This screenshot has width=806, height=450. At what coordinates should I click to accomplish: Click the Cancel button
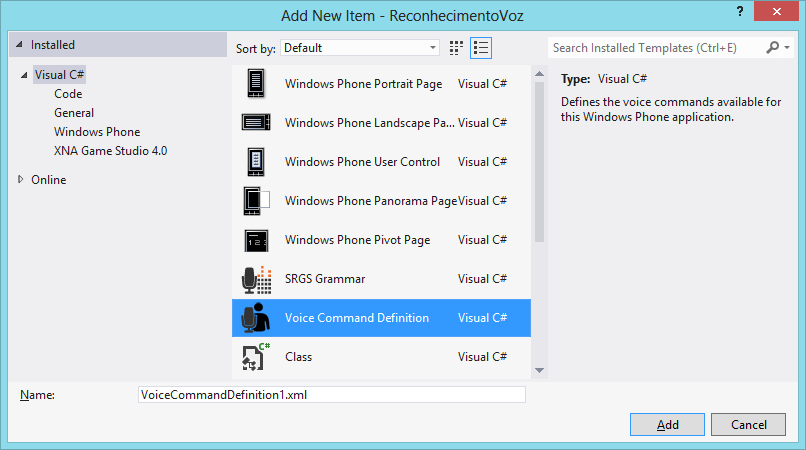tap(748, 424)
